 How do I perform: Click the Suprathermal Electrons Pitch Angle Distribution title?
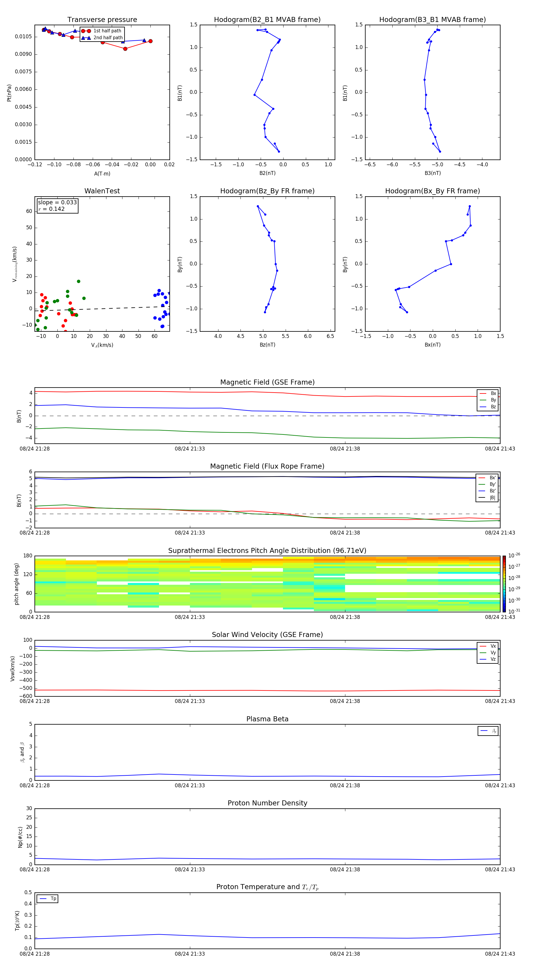tap(267, 551)
